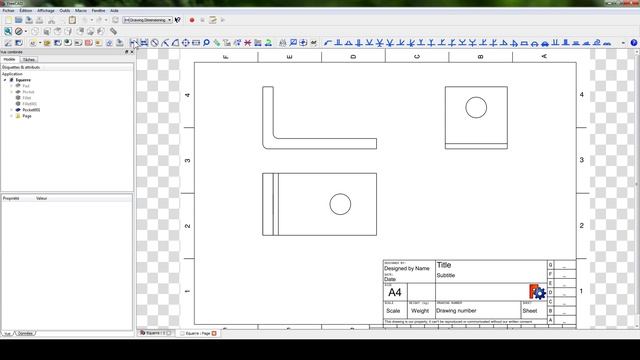Click the Print icon
The width and height of the screenshot is (640, 360).
(x=40, y=20)
